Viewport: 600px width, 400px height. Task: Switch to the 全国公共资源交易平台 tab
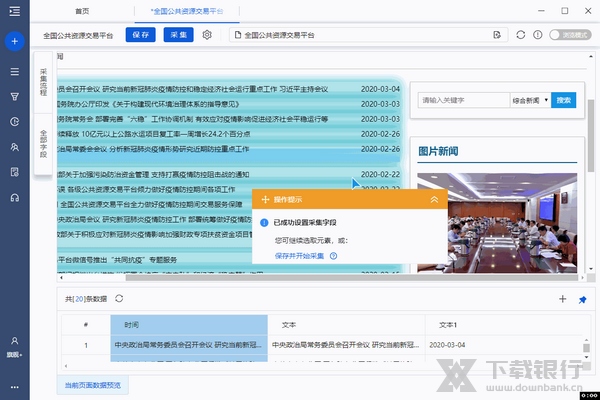187,11
